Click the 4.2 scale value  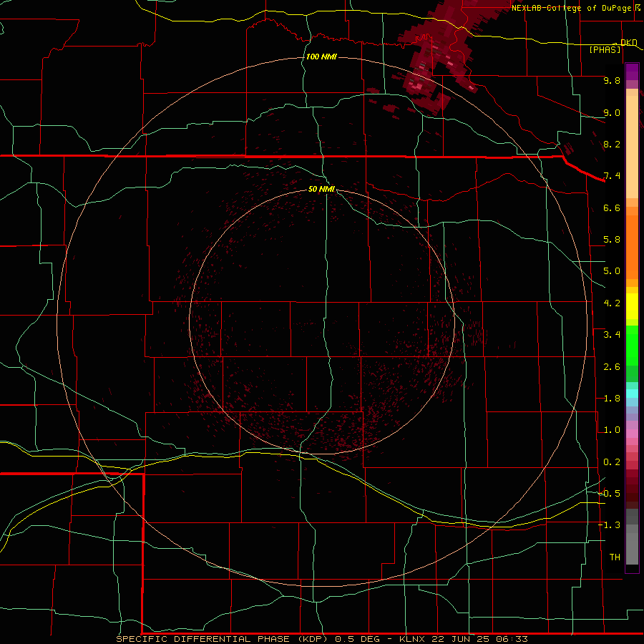click(612, 303)
